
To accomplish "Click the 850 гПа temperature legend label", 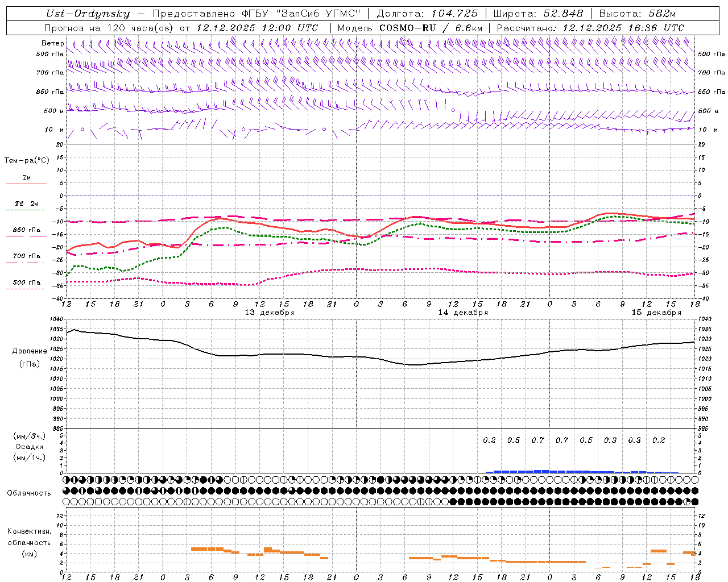I will click(26, 230).
